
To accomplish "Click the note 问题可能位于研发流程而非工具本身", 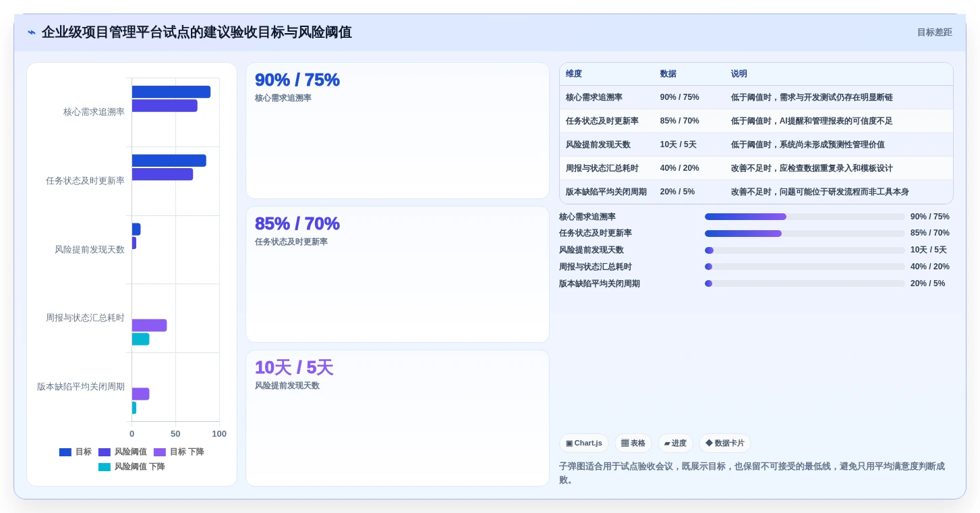I will 844,192.
